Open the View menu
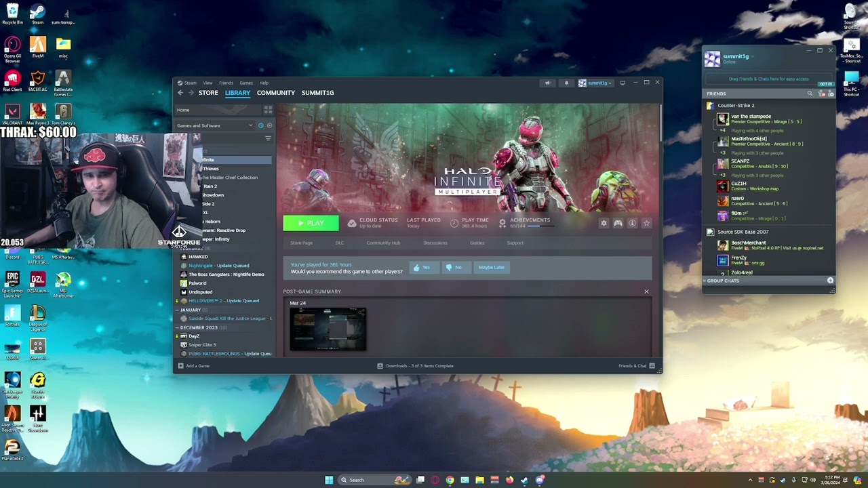The height and width of the screenshot is (488, 868). click(208, 83)
